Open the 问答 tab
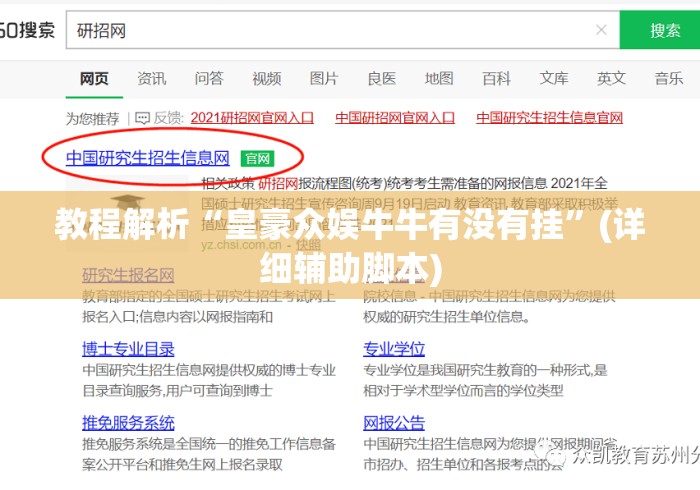Image resolution: width=700 pixels, height=490 pixels. [x=209, y=79]
